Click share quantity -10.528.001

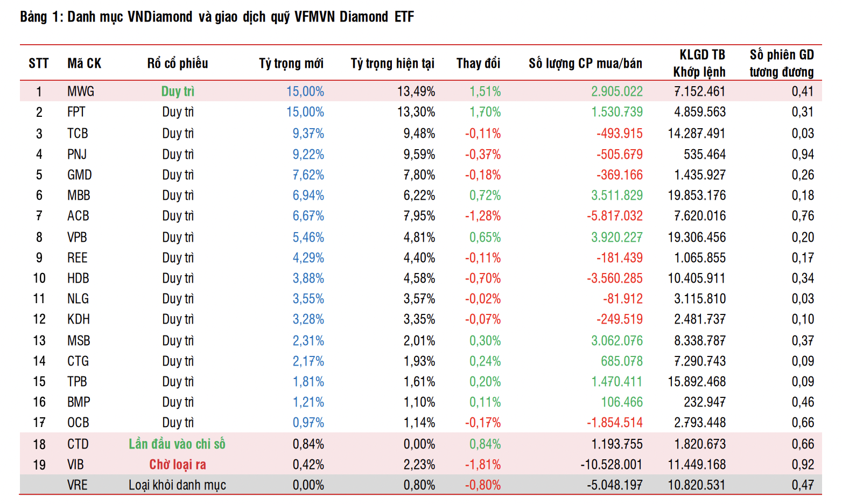pyautogui.click(x=612, y=465)
